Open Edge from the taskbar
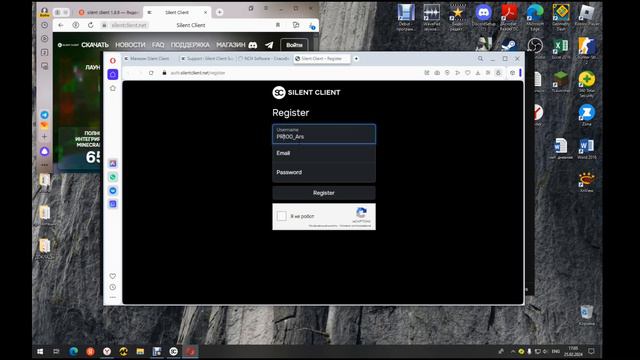This screenshot has height=360, width=640. coord(73,351)
